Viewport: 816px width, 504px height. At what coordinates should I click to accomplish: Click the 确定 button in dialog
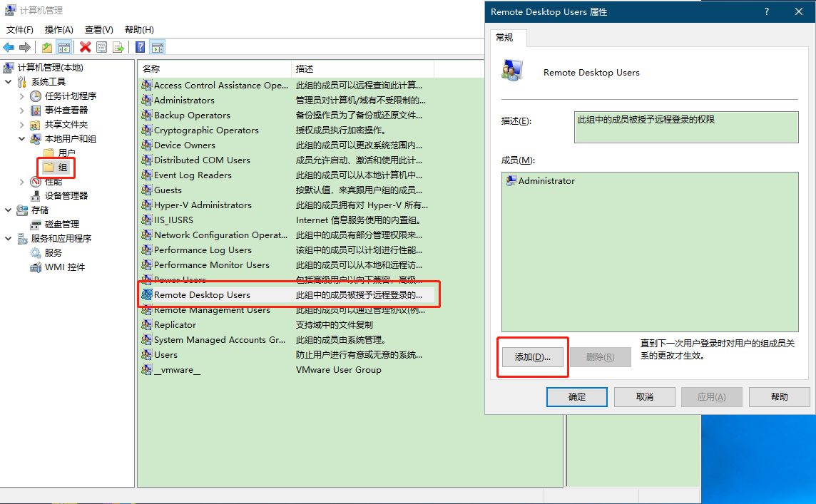[576, 397]
